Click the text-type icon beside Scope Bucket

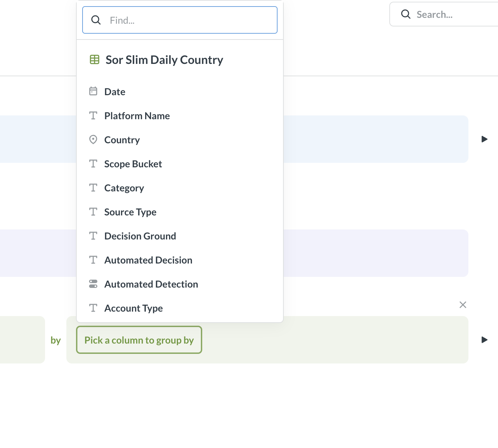(93, 164)
